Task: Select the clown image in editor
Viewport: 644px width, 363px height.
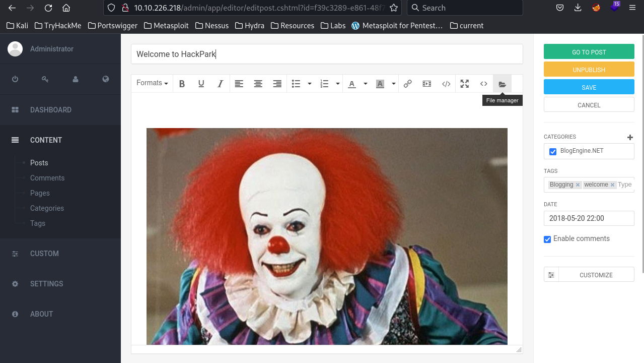Action: (327, 236)
